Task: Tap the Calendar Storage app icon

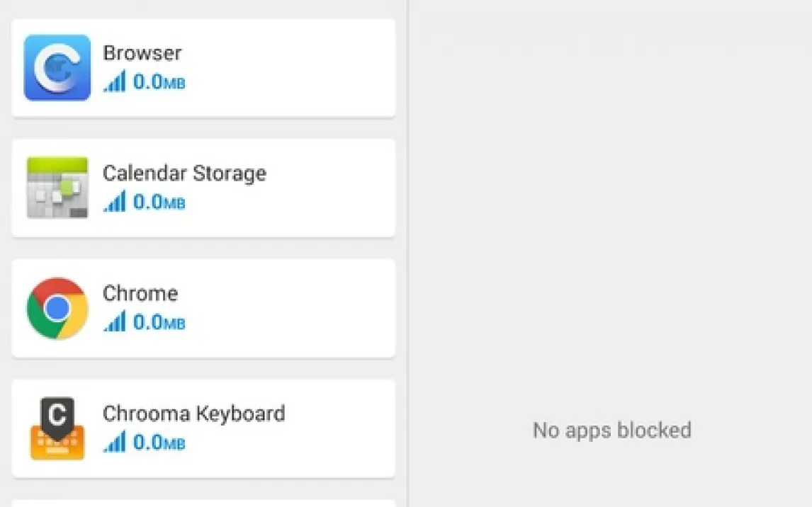Action: coord(57,188)
